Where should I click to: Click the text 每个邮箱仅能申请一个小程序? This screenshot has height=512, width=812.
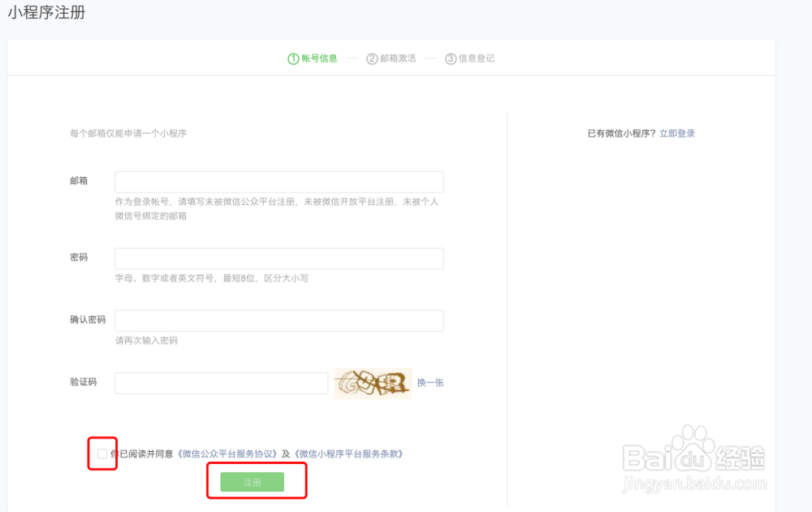click(x=128, y=133)
